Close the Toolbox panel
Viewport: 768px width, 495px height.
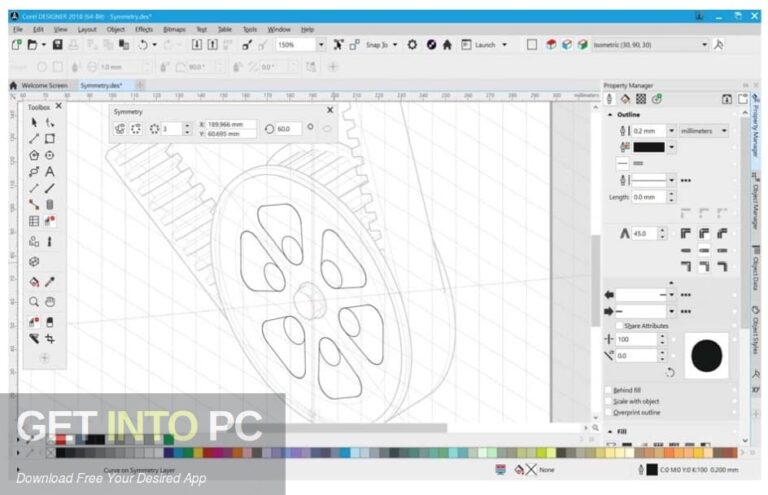click(59, 106)
